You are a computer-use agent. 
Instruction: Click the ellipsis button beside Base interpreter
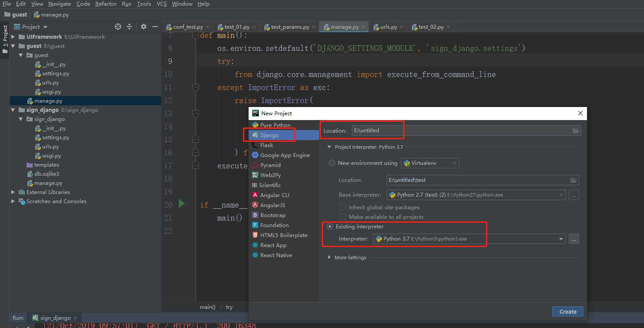coord(574,195)
